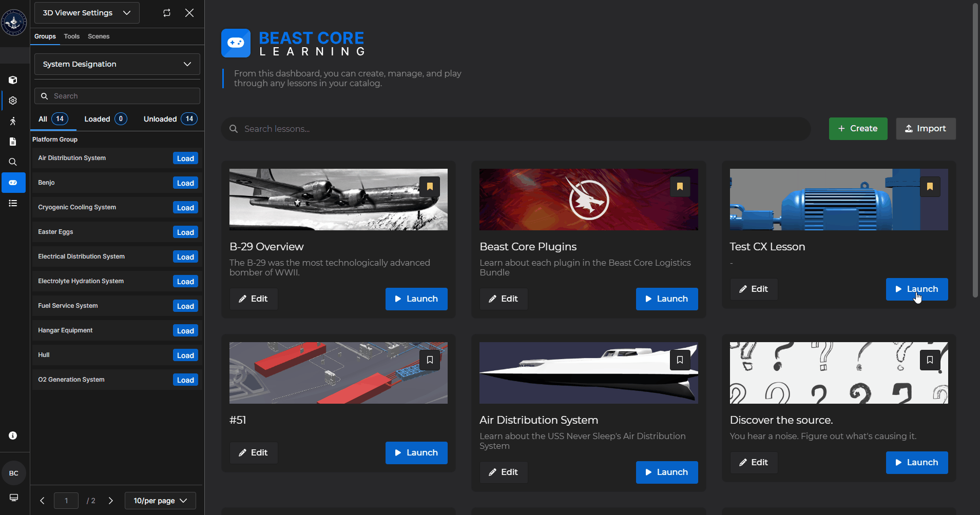The image size is (980, 515).
Task: Load the Benjo group
Action: (x=185, y=183)
